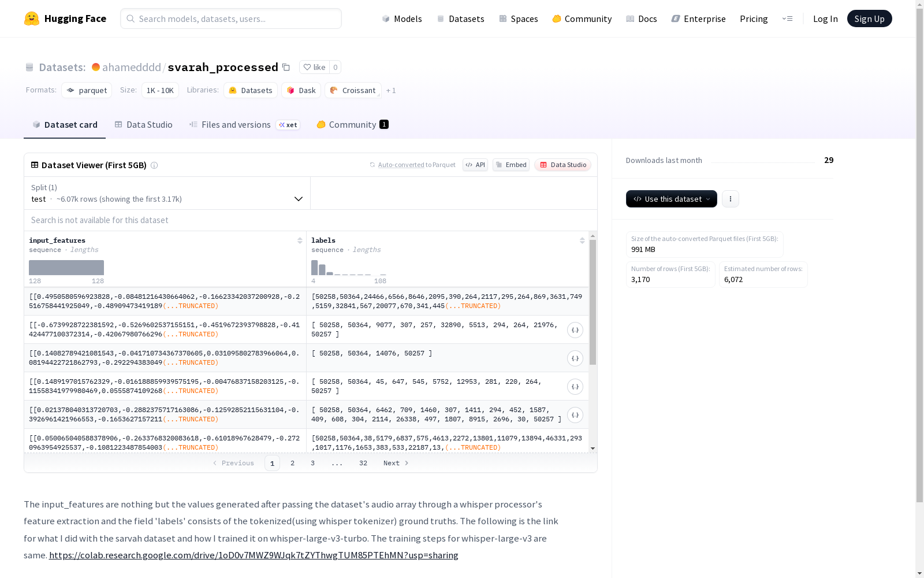Click the labels lengths histogram
The image size is (924, 578).
[349, 268]
